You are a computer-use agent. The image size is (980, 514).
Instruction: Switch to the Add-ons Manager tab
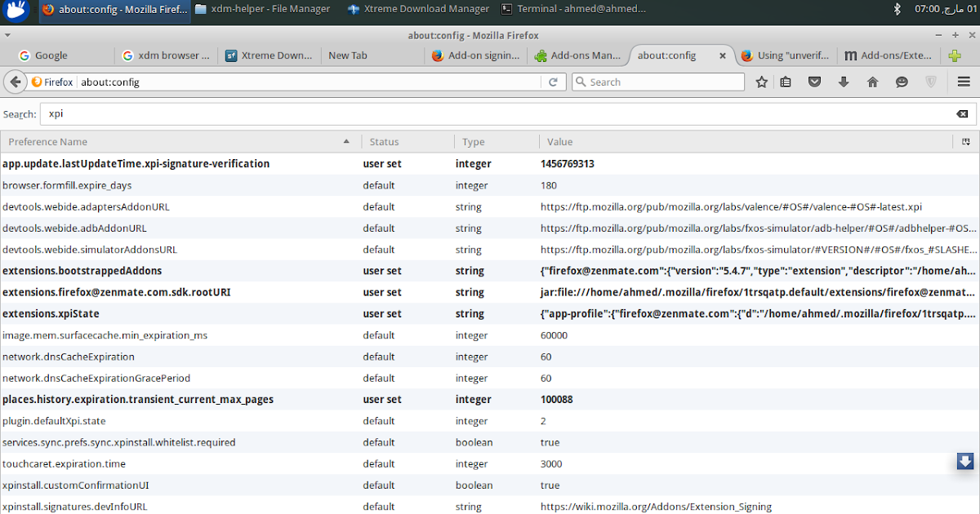coord(577,55)
